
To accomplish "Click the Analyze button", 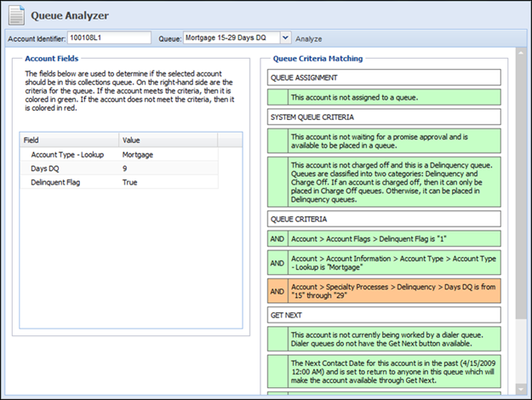I will (308, 39).
